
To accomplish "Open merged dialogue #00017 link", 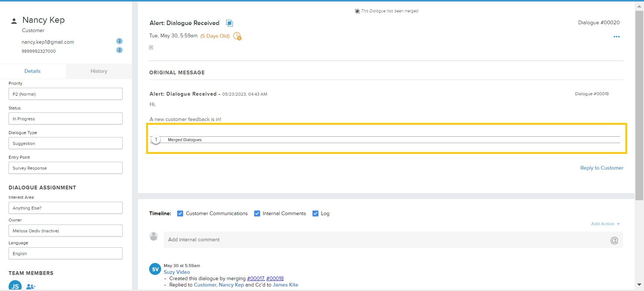I will click(256, 279).
